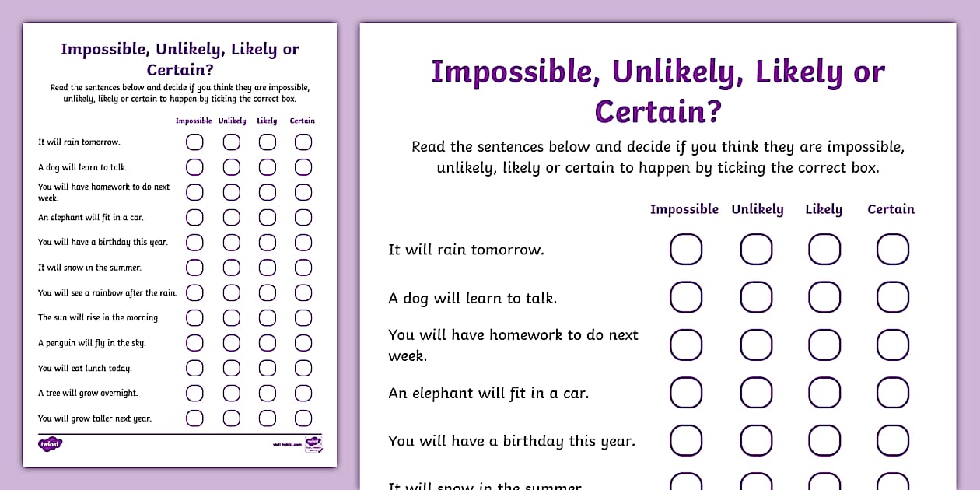Image resolution: width=980 pixels, height=490 pixels.
Task: Tick Likely for 'You will grow taller next year' on small page
Action: click(x=268, y=418)
